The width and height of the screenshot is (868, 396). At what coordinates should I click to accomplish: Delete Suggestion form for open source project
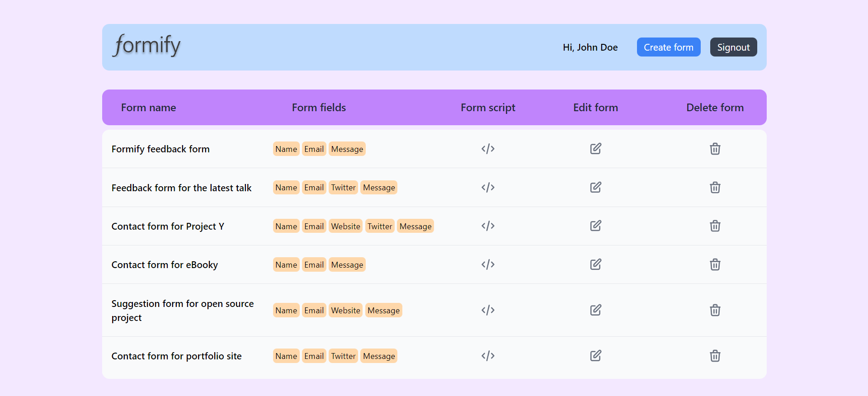tap(715, 310)
